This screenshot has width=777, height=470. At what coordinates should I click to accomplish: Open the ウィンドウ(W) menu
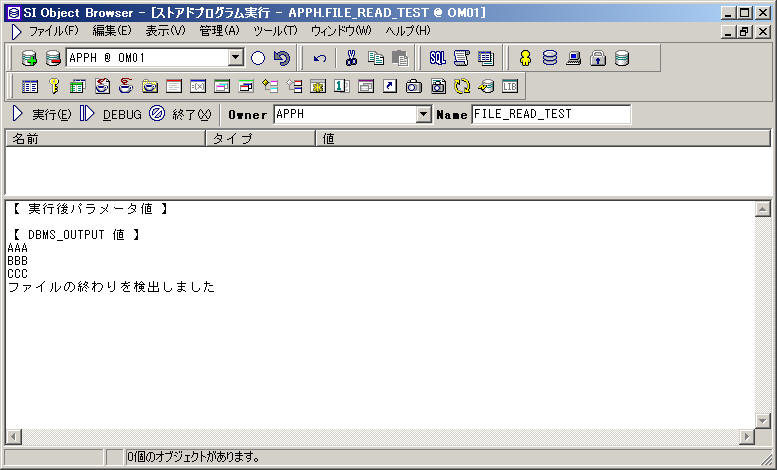tap(340, 31)
